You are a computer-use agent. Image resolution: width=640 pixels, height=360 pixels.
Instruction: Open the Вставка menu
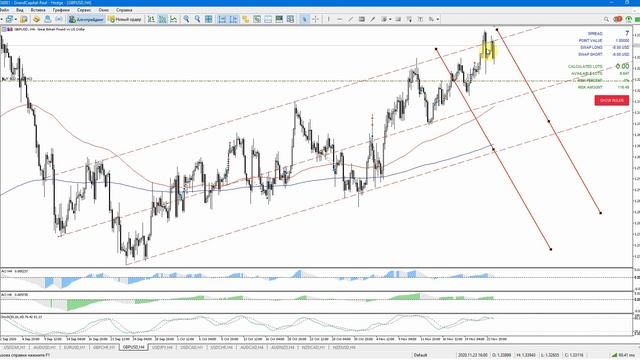[x=38, y=10]
